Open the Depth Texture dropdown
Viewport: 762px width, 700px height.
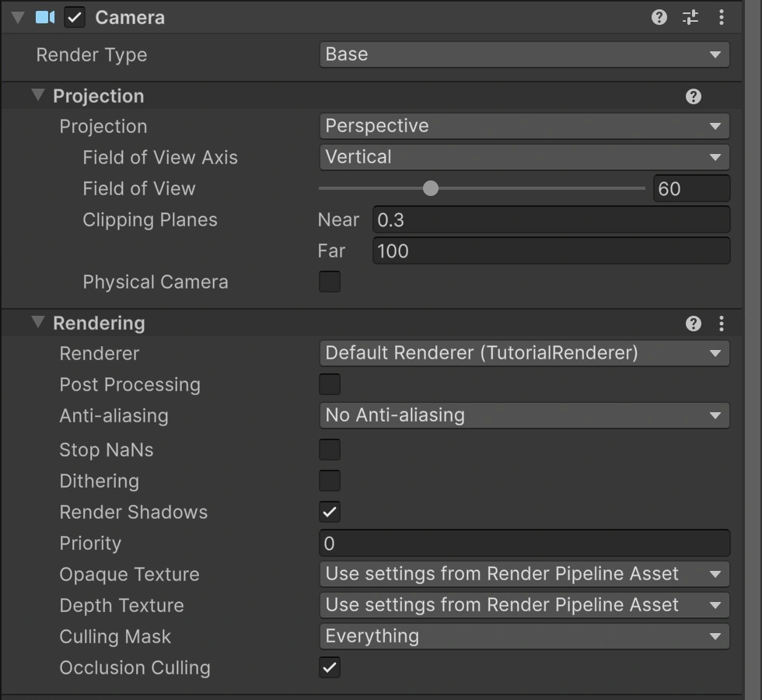(x=524, y=605)
